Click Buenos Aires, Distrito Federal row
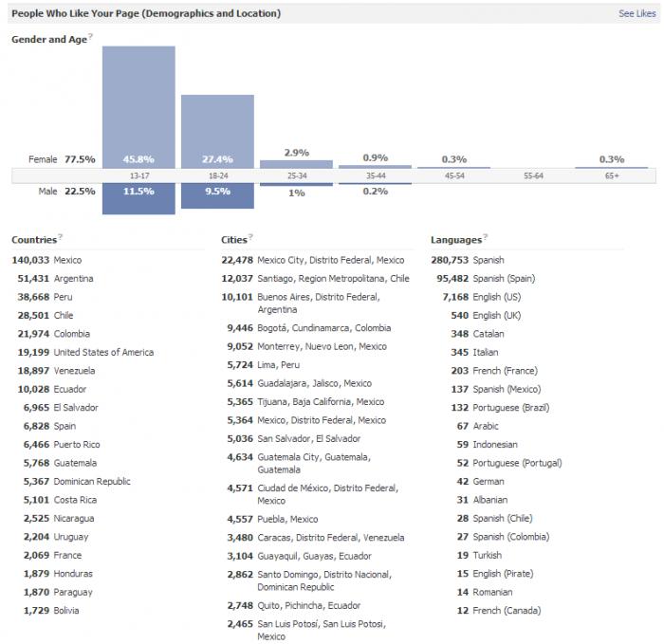This screenshot has width=664, height=644. [x=301, y=304]
